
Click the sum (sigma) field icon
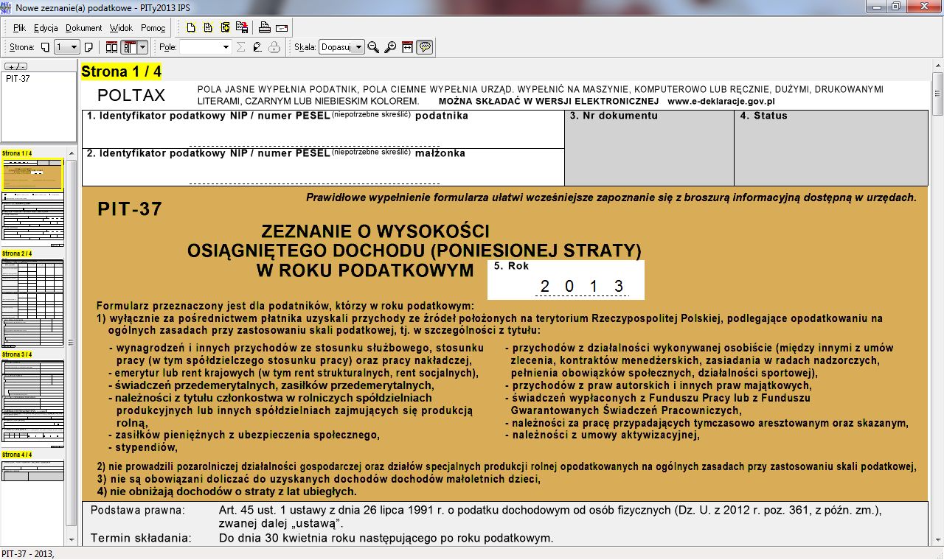[x=241, y=46]
